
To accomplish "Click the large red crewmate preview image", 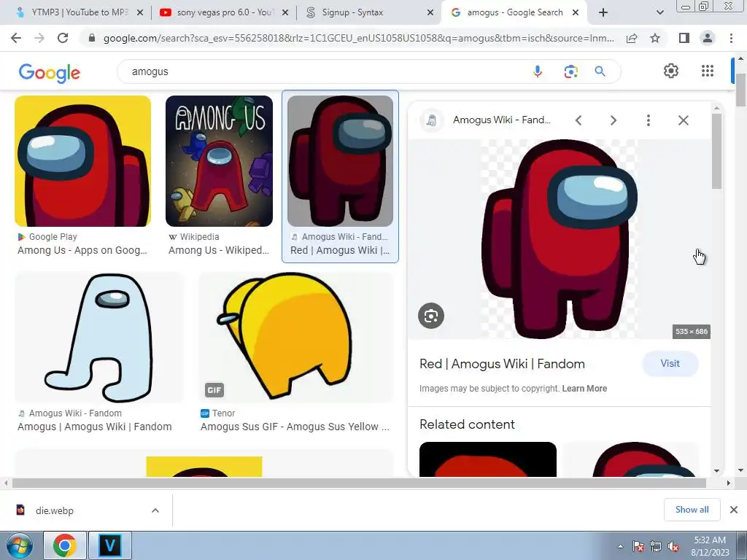I will pyautogui.click(x=560, y=239).
